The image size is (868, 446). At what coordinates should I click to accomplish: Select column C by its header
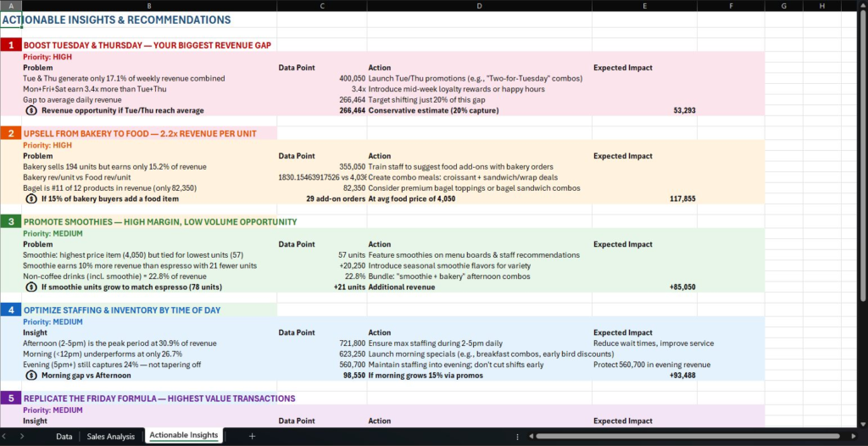(x=321, y=6)
